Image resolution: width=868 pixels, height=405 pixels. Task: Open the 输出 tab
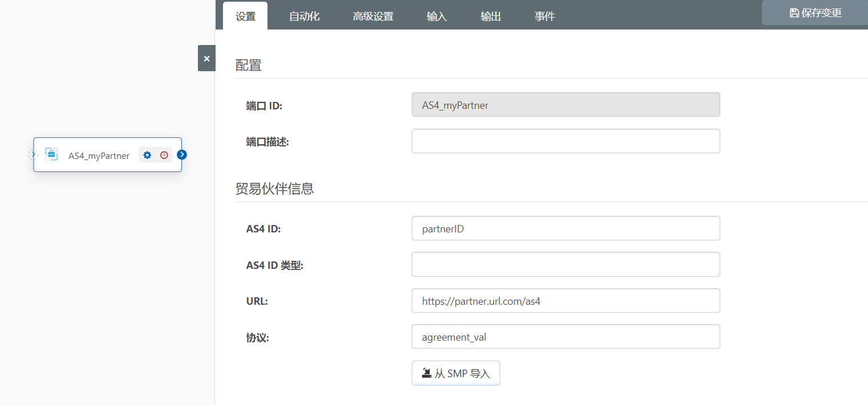coord(490,17)
